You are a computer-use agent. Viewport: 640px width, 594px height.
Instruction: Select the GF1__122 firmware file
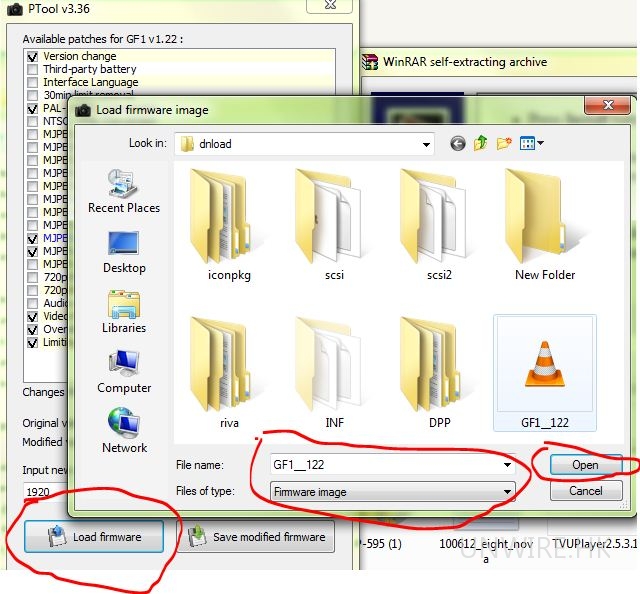pyautogui.click(x=544, y=372)
